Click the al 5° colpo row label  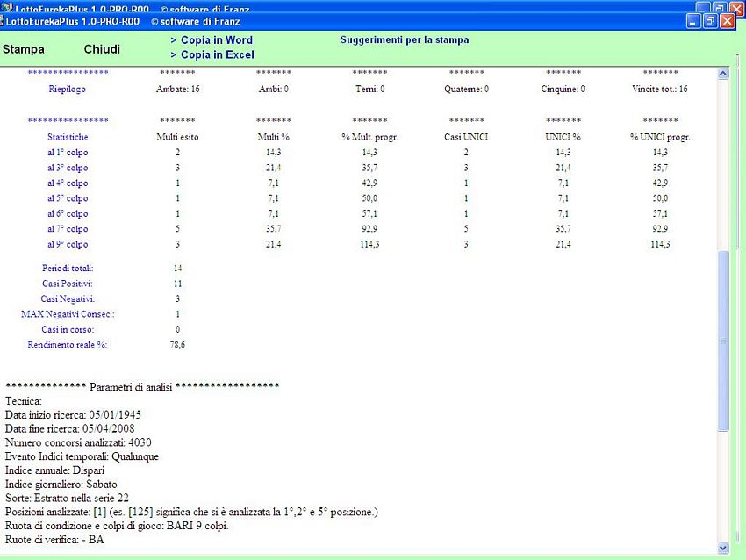(x=68, y=198)
